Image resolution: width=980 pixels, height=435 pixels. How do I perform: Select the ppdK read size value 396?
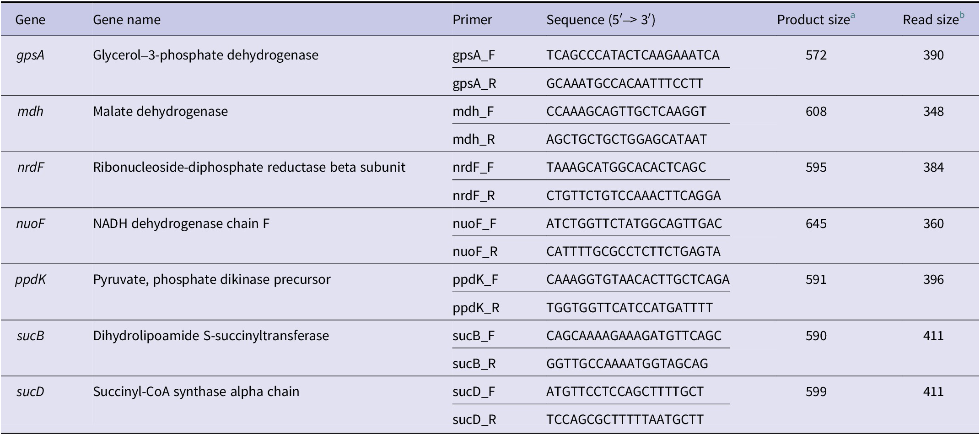(933, 280)
